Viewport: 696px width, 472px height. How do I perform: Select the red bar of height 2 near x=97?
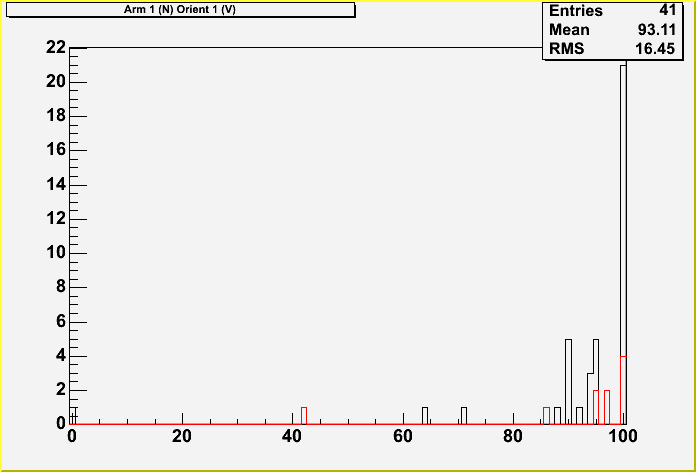607,407
